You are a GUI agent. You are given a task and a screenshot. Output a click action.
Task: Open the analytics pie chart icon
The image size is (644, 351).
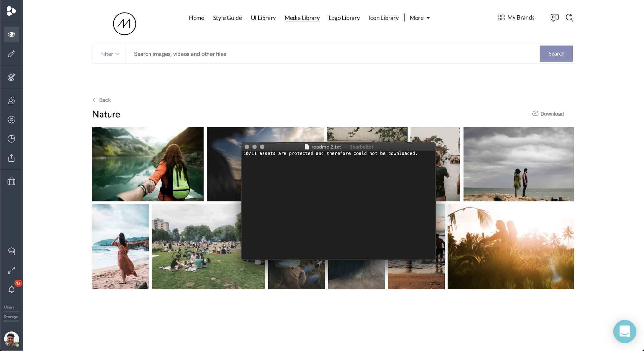click(11, 139)
